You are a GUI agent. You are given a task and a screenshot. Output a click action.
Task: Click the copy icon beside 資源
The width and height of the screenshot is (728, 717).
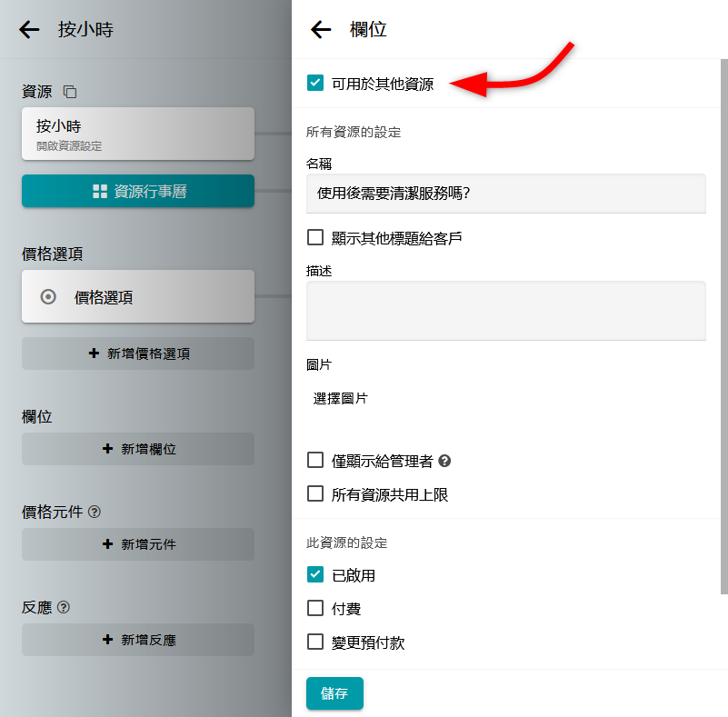70,92
